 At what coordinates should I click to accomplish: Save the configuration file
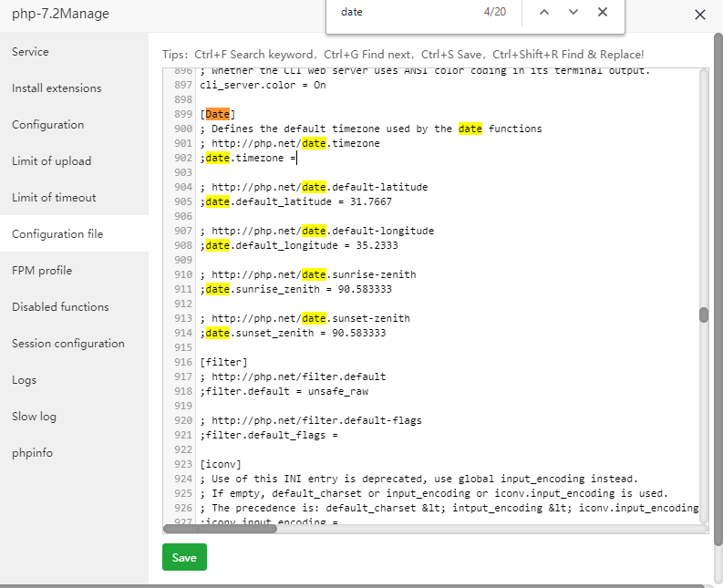184,557
